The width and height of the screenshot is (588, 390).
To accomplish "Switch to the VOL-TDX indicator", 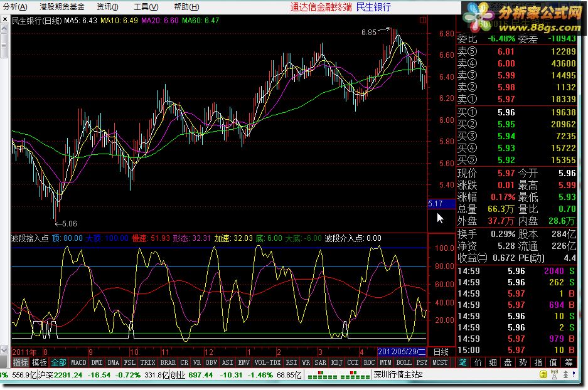I will pos(267,362).
